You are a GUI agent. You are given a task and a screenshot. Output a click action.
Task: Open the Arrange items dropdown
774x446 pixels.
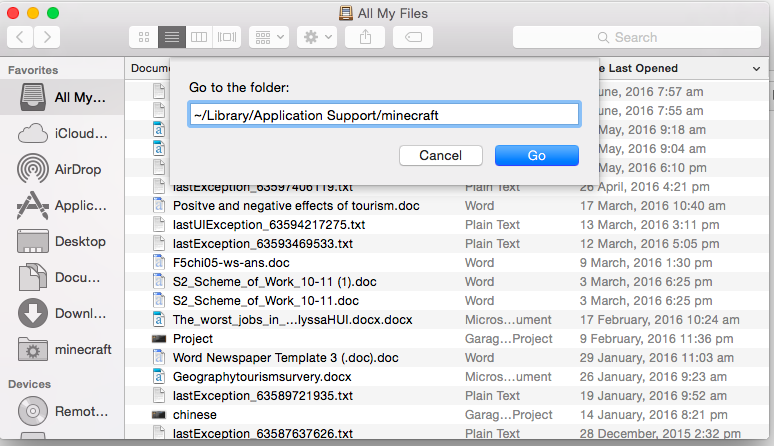268,37
